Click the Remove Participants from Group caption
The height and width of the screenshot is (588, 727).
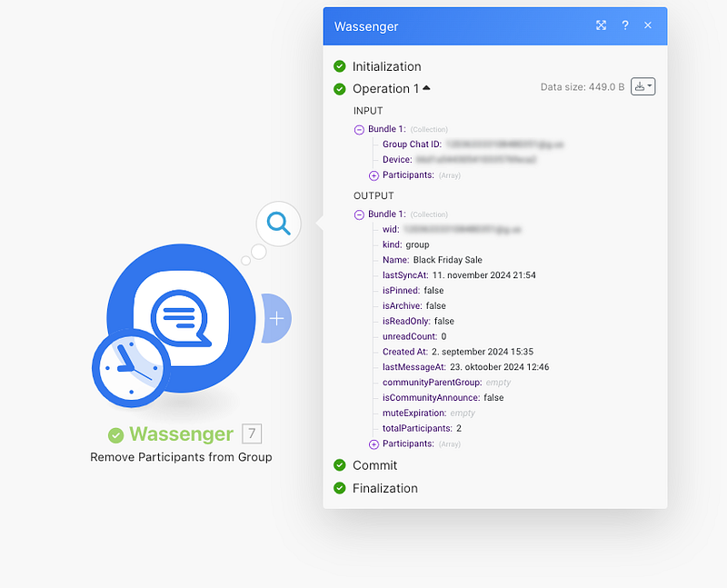[181, 457]
